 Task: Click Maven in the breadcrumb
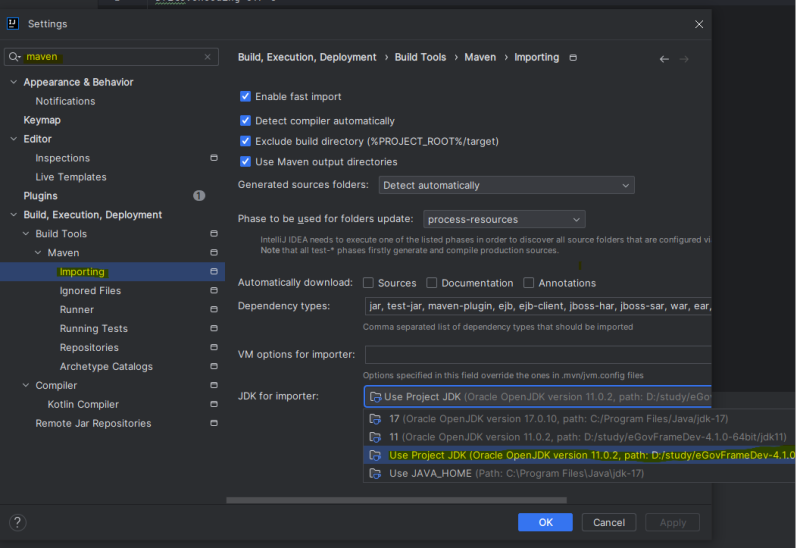point(480,57)
